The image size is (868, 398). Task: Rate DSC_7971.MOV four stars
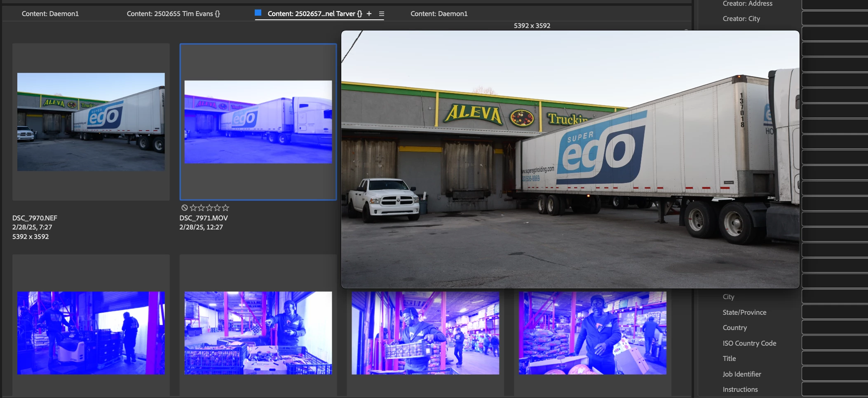click(217, 208)
